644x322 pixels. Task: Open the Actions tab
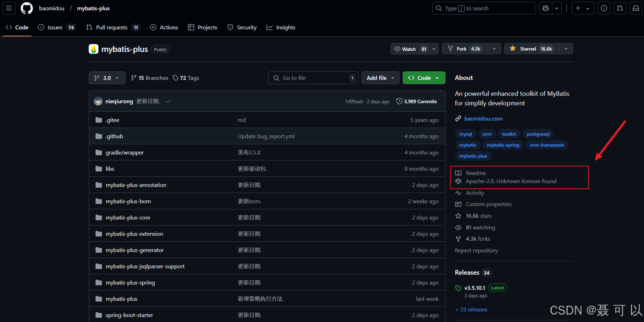164,27
